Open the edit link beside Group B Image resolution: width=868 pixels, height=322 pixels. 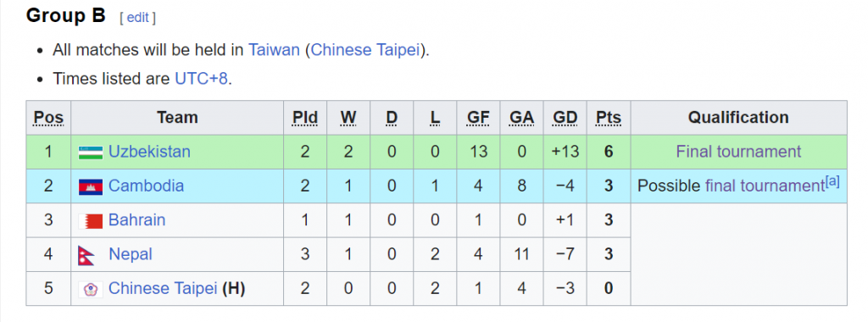coord(138,18)
